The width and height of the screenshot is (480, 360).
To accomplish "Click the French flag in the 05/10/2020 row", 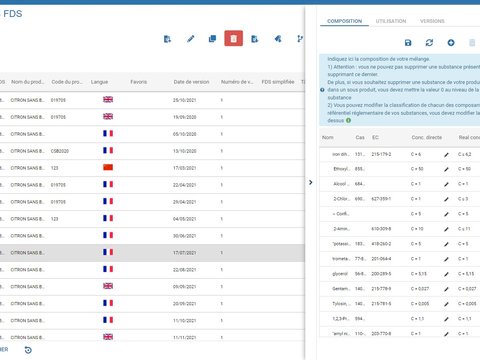I will click(x=108, y=133).
